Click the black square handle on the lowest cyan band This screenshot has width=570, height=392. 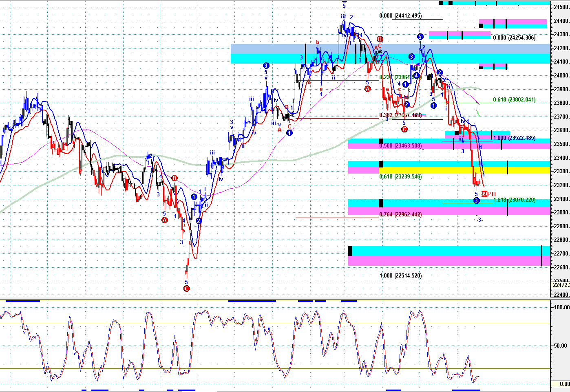(x=350, y=251)
